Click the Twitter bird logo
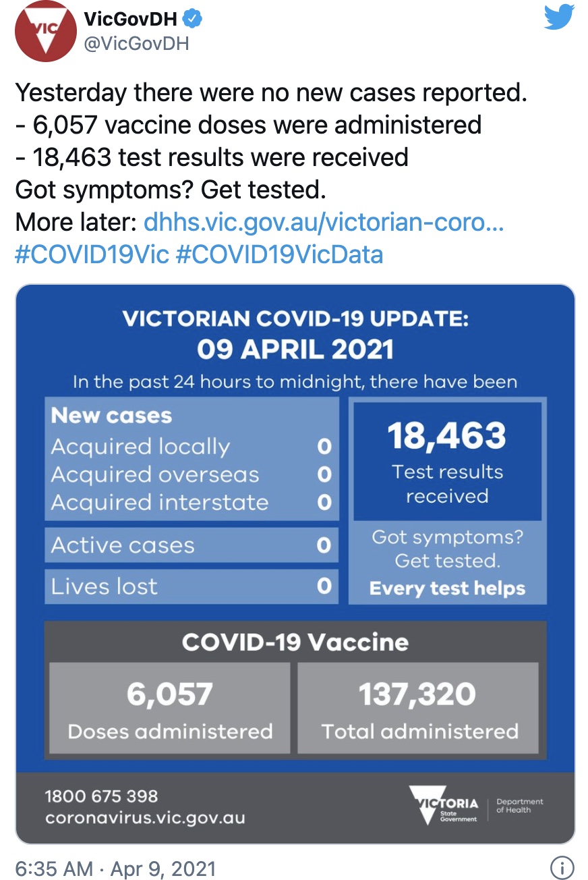The width and height of the screenshot is (588, 880). pyautogui.click(x=559, y=17)
